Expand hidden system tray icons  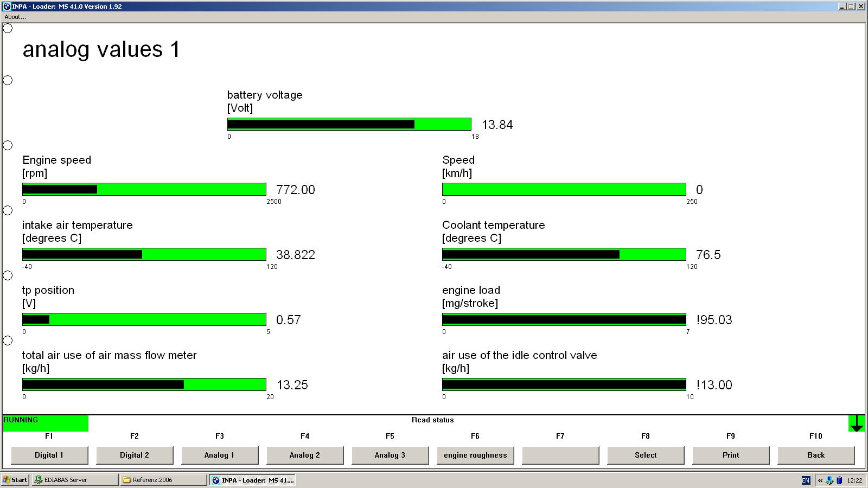point(820,480)
